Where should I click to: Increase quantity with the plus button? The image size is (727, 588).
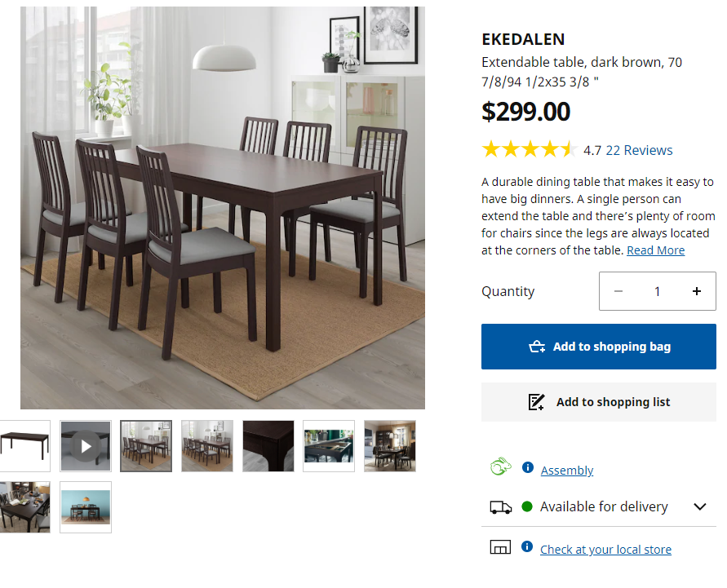click(696, 291)
